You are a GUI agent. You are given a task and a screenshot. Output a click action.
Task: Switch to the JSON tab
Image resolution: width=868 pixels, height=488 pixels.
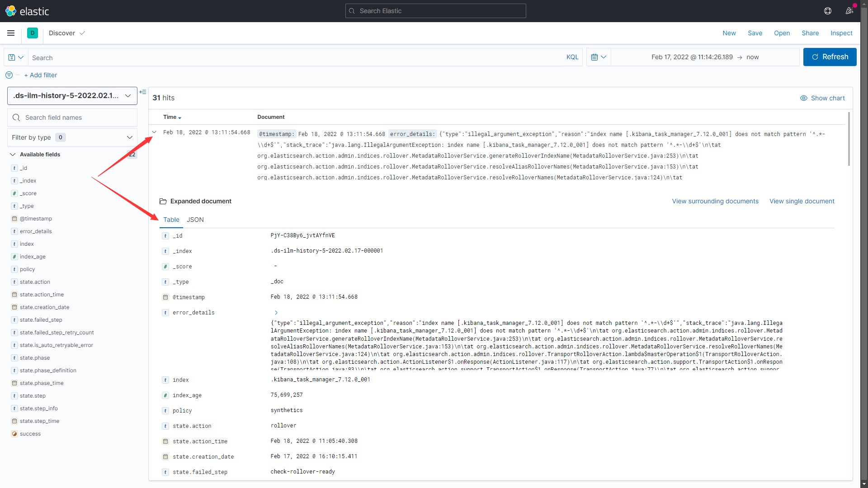coord(195,220)
